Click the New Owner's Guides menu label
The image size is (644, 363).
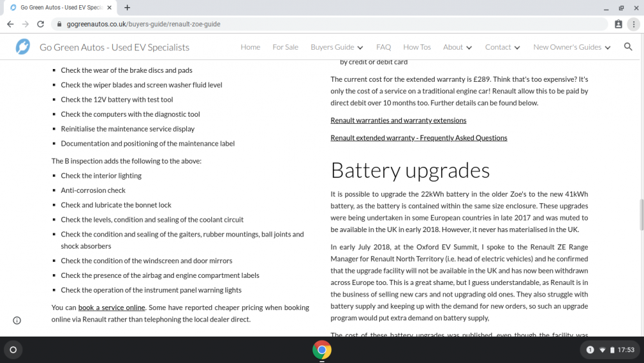tap(567, 47)
